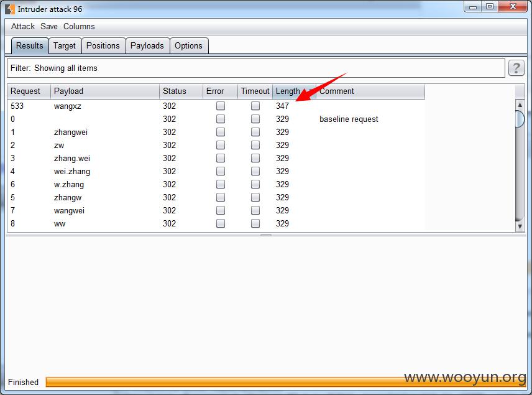Switch to the Payloads tab

click(x=147, y=45)
